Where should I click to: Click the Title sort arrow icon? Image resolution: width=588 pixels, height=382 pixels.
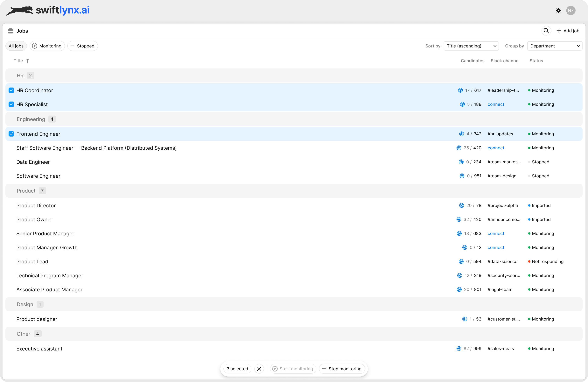coord(28,61)
